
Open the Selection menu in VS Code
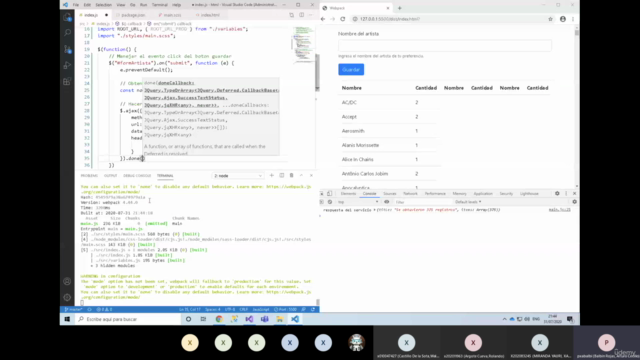coord(103,5)
